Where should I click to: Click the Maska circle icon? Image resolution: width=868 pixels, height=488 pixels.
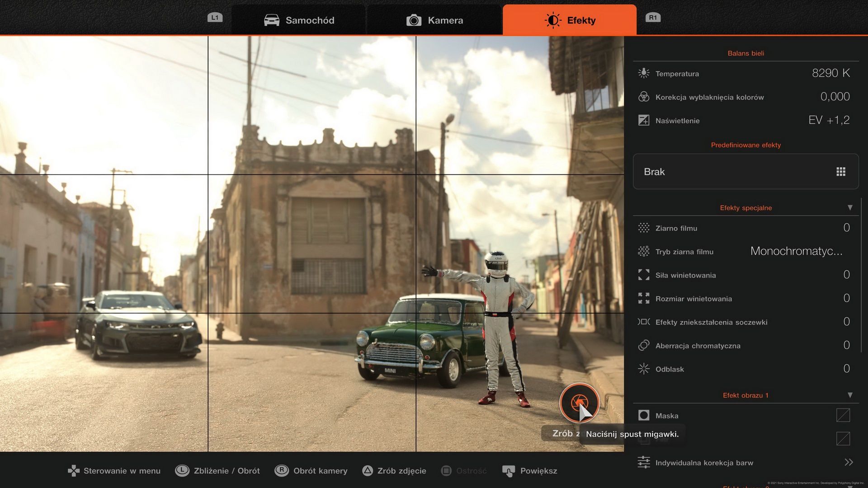(x=644, y=415)
